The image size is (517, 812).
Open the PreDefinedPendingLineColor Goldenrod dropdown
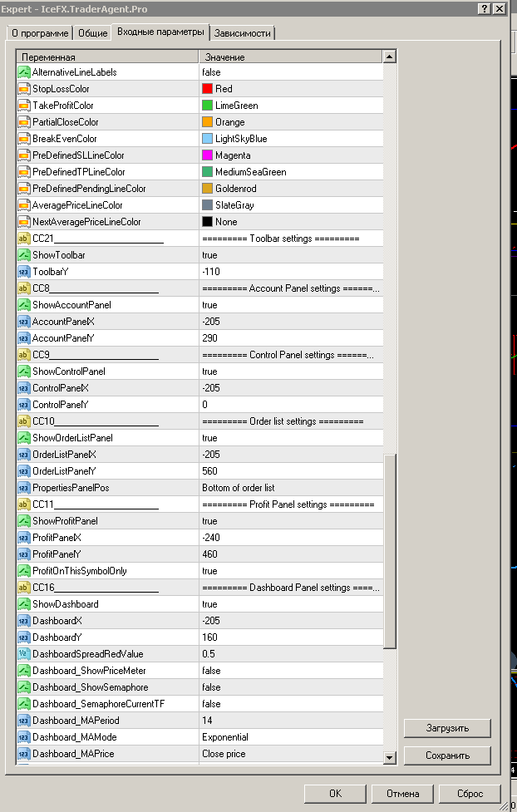click(291, 189)
